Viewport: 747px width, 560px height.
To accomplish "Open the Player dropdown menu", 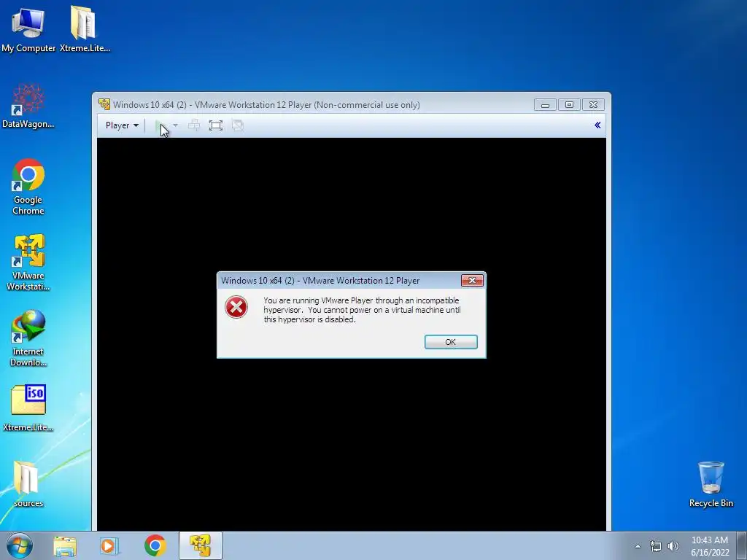I will [122, 125].
